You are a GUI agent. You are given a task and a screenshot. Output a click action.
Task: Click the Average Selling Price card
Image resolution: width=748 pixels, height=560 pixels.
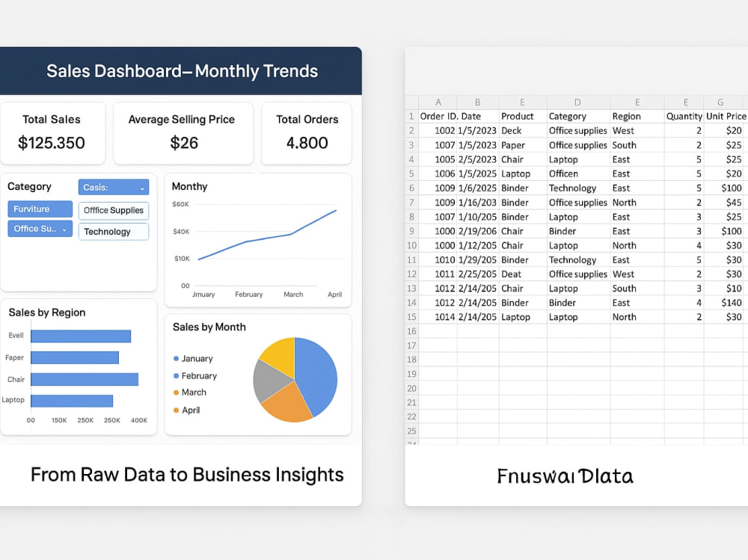coord(183,132)
